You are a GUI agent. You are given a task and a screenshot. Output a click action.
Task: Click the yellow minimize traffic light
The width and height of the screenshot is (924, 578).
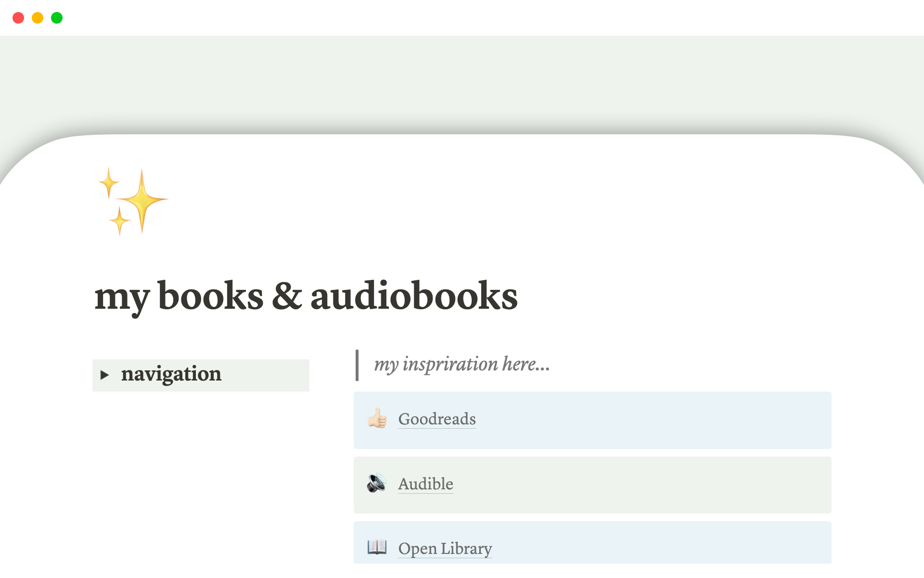pos(38,18)
